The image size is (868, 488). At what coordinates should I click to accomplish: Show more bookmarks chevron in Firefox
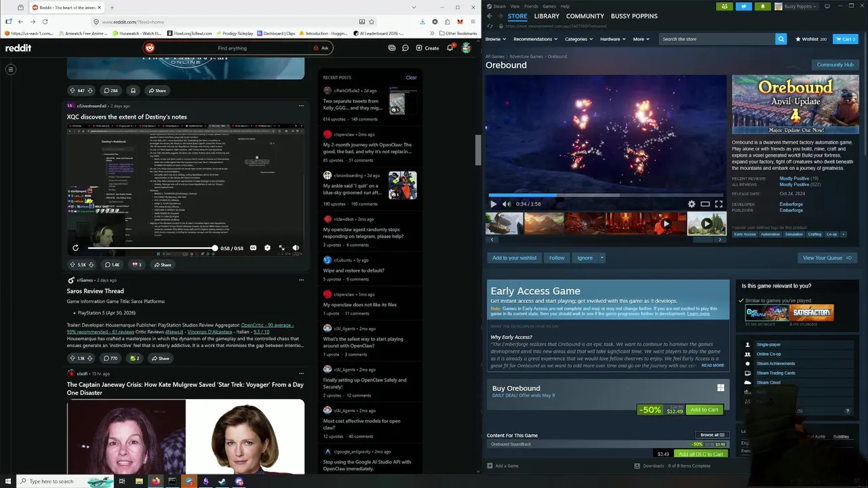tap(433, 33)
